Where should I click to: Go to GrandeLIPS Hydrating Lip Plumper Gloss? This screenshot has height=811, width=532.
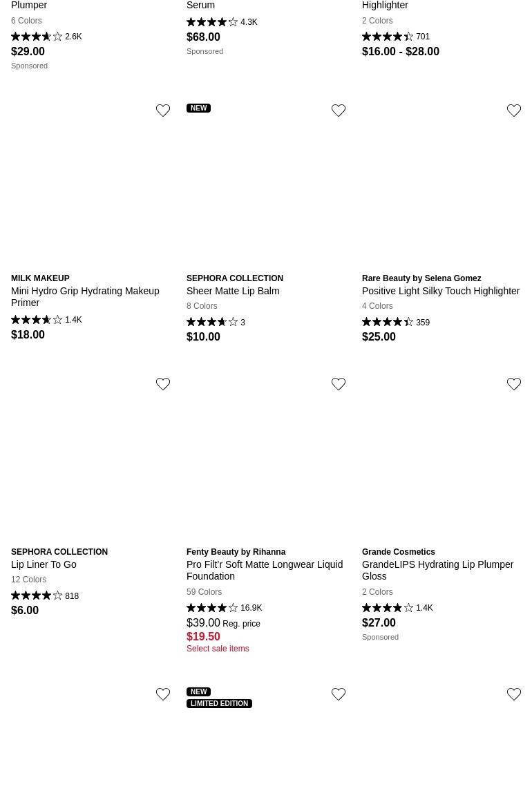[437, 570]
